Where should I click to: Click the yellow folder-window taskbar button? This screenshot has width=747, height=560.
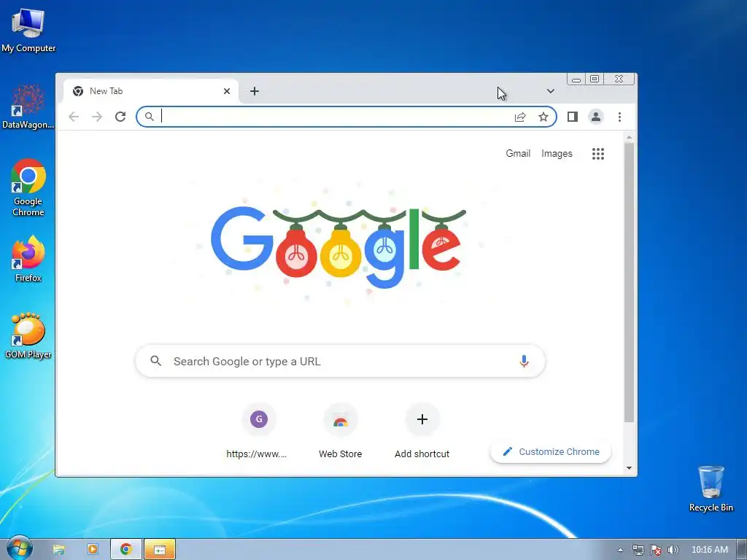[x=160, y=550]
